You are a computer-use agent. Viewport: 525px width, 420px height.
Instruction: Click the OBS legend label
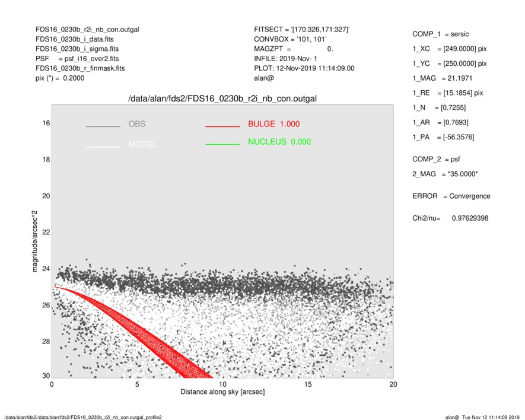click(x=137, y=124)
